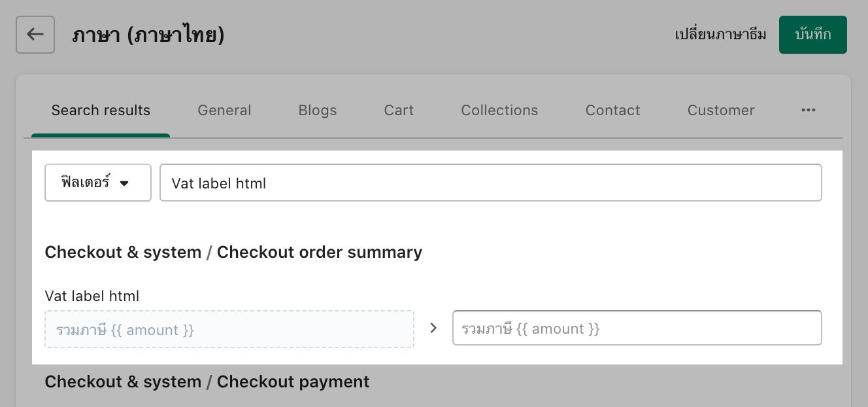Click the บันทึก save button
The width and height of the screenshot is (868, 407).
click(x=813, y=35)
